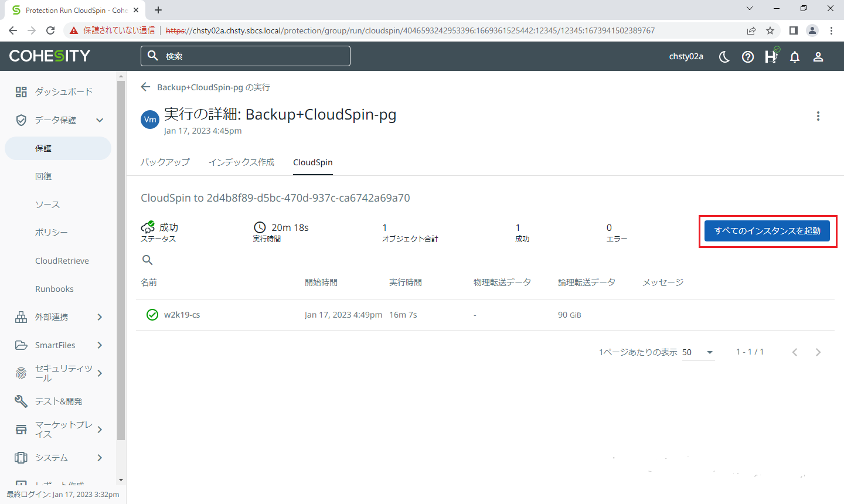Click すべてのインスタンスを起動 button
Screen dimensions: 844x504
point(767,231)
